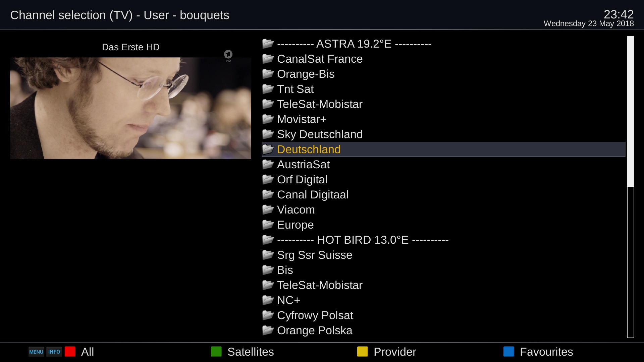Open the Srg Ssr Suisse bouquet
This screenshot has height=362, width=644.
[x=443, y=255]
